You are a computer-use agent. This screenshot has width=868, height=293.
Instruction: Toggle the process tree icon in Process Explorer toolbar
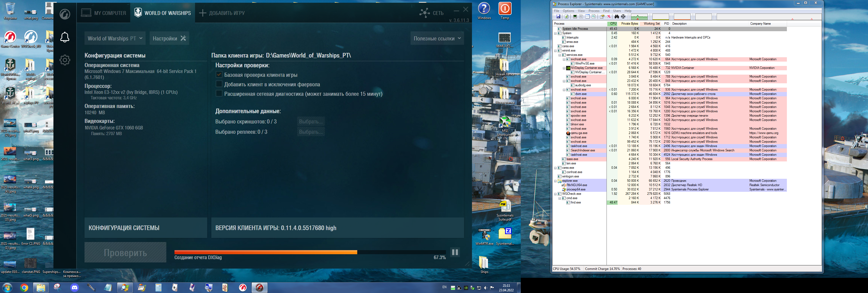coord(581,17)
